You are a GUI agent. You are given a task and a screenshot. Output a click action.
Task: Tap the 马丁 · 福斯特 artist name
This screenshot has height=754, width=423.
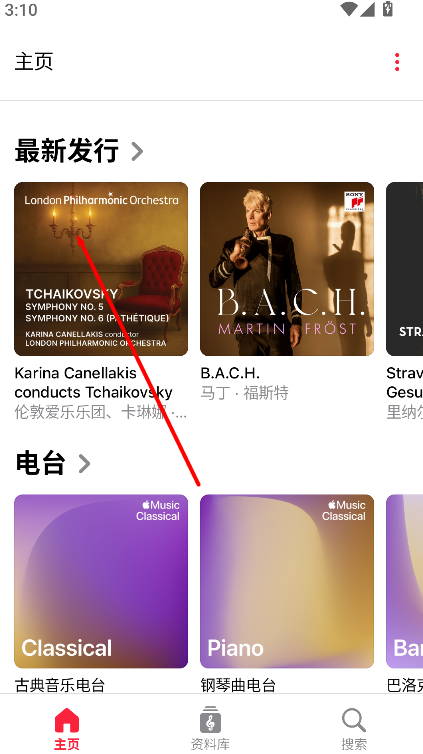point(245,393)
